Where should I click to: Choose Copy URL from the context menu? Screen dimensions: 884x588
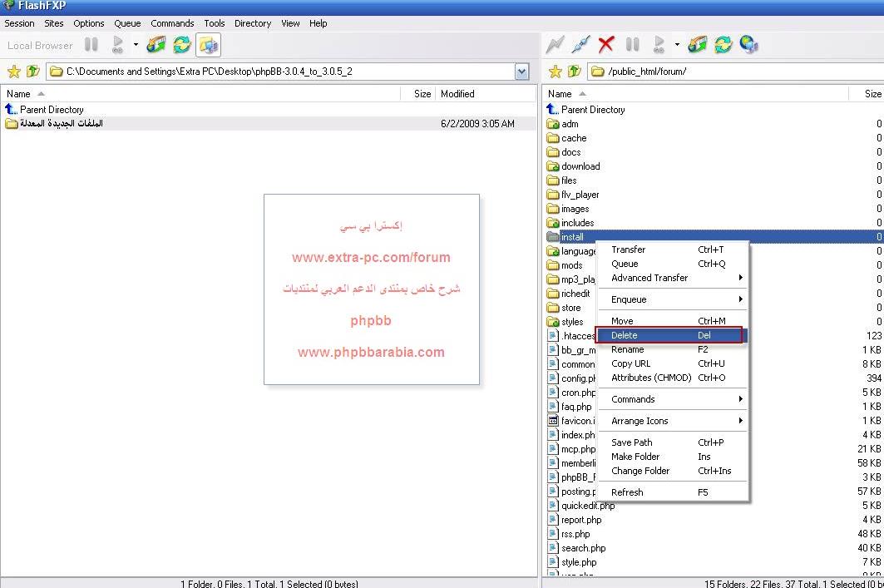click(672, 363)
